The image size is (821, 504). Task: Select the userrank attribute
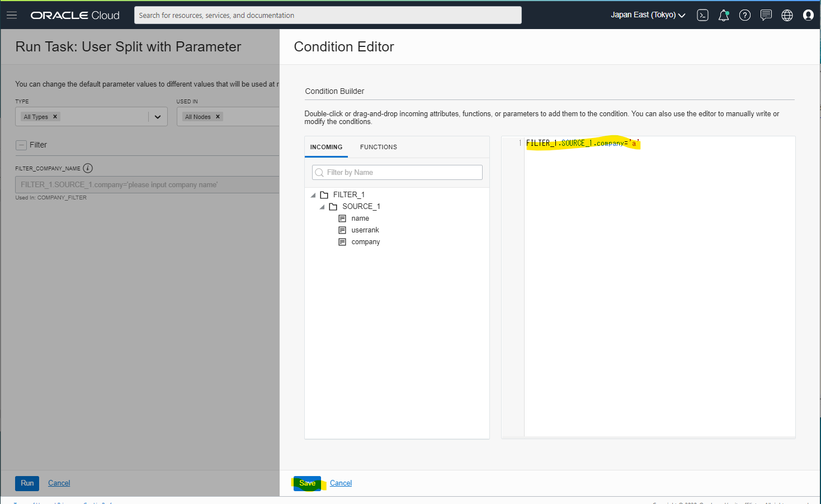365,230
